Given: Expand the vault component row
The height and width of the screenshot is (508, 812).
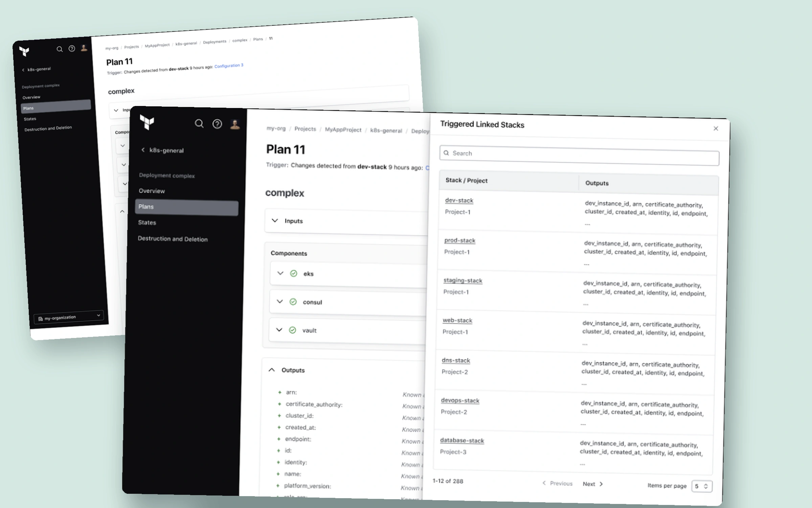Looking at the screenshot, I should click(279, 330).
